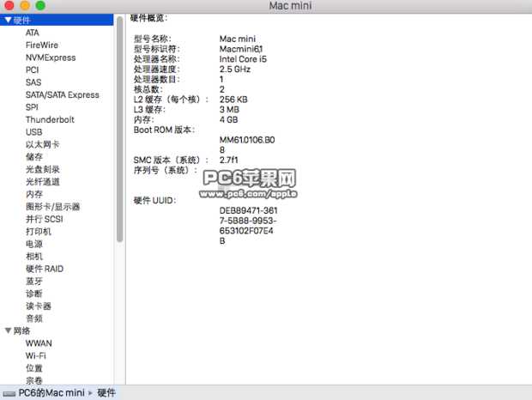This screenshot has height=400, width=532.
Task: Click 硬件 in the bottom path bar
Action: tap(106, 393)
